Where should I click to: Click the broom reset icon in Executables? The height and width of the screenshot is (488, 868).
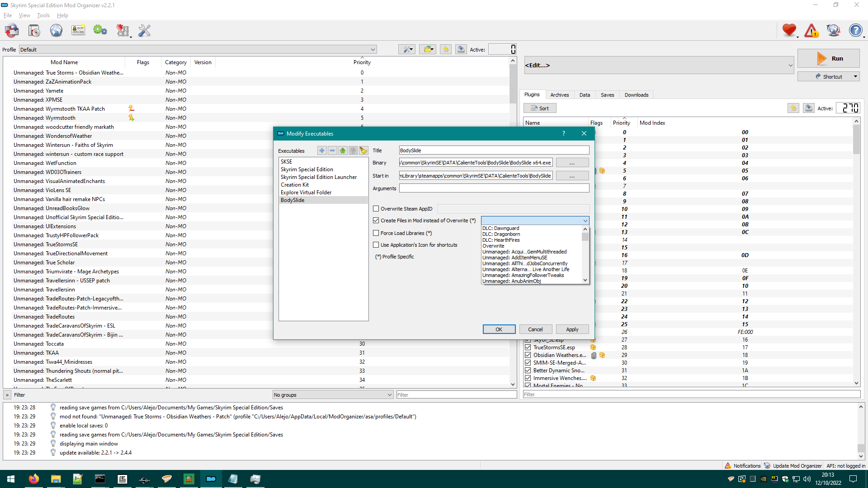pyautogui.click(x=363, y=150)
